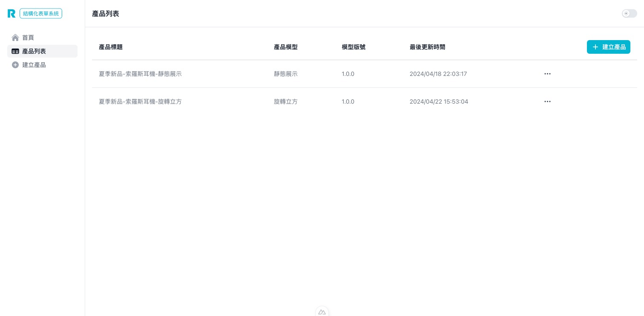
Task: Click the home icon beside 首頁
Action: click(x=15, y=38)
